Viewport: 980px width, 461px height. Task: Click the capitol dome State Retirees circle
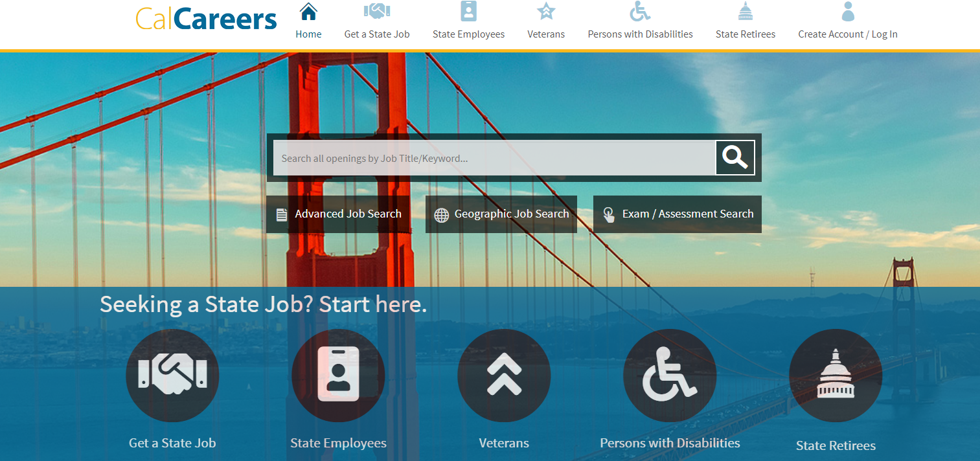click(836, 376)
